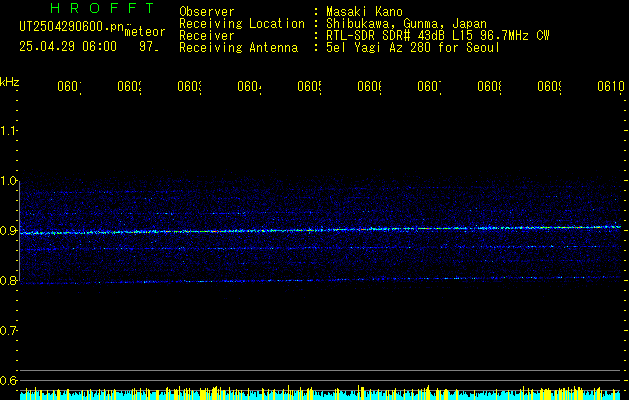The height and width of the screenshot is (400, 629).
Task: Click the faint signal line near 0.86 kHz
Action: [x=321, y=248]
